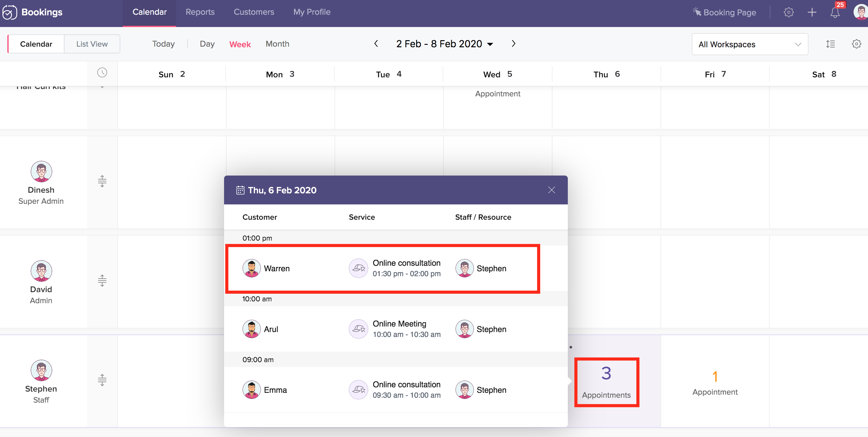Click the row height adjust icon
This screenshot has height=437, width=868.
(x=830, y=44)
